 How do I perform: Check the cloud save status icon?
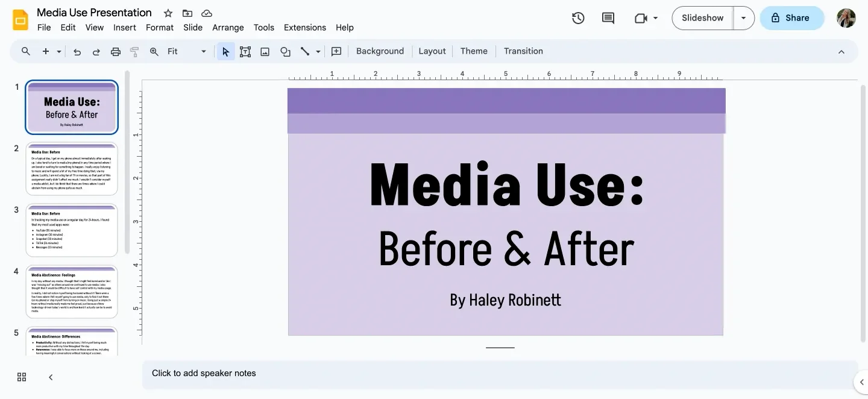(207, 13)
